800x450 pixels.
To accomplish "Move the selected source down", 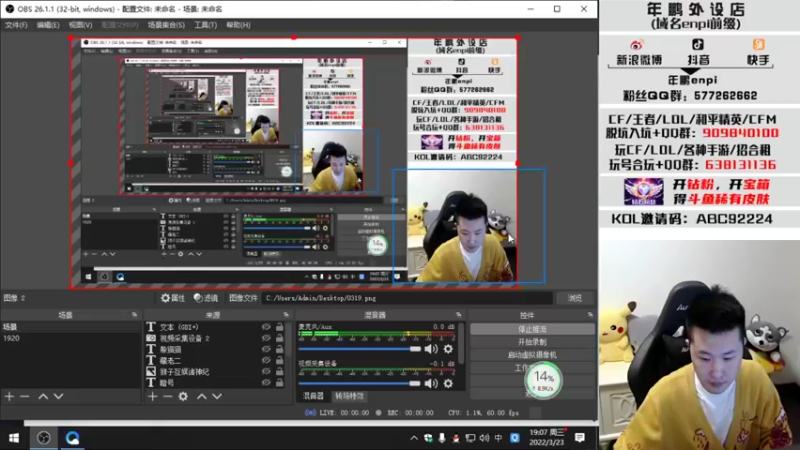I will click(x=217, y=396).
